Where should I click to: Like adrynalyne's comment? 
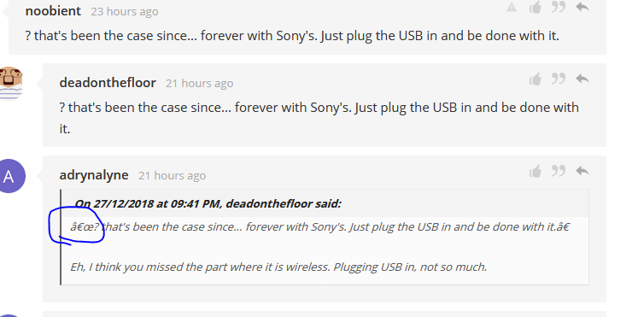click(x=536, y=171)
